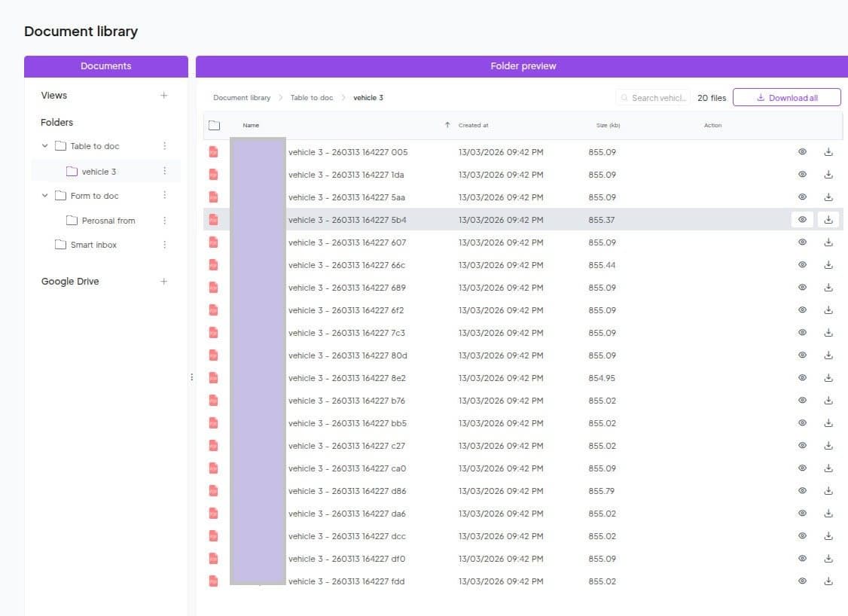The image size is (848, 616).
Task: Preview file ending in 005 via eye icon
Action: 802,152
